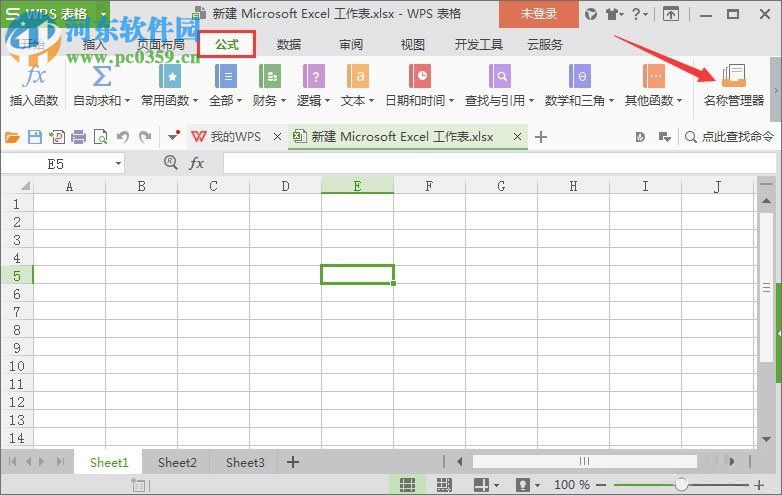Click the zoom magnifier icon beside formula bar

point(171,162)
